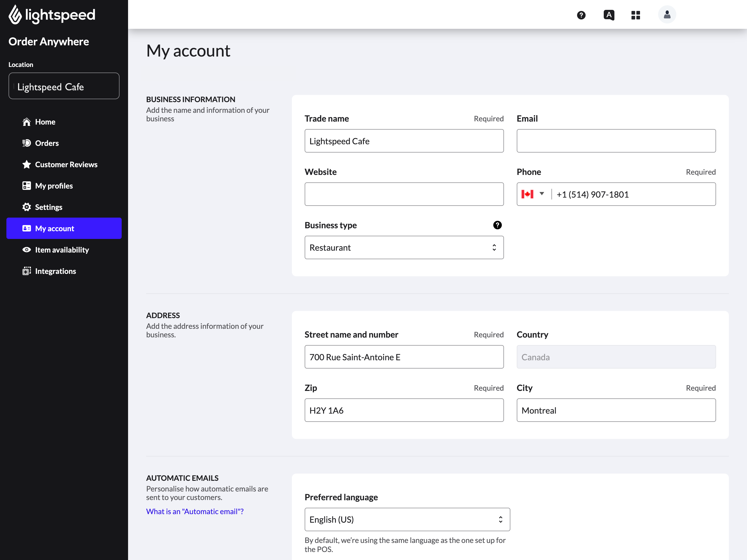Open the help menu in the top bar
Image resolution: width=747 pixels, height=560 pixels.
click(x=581, y=15)
